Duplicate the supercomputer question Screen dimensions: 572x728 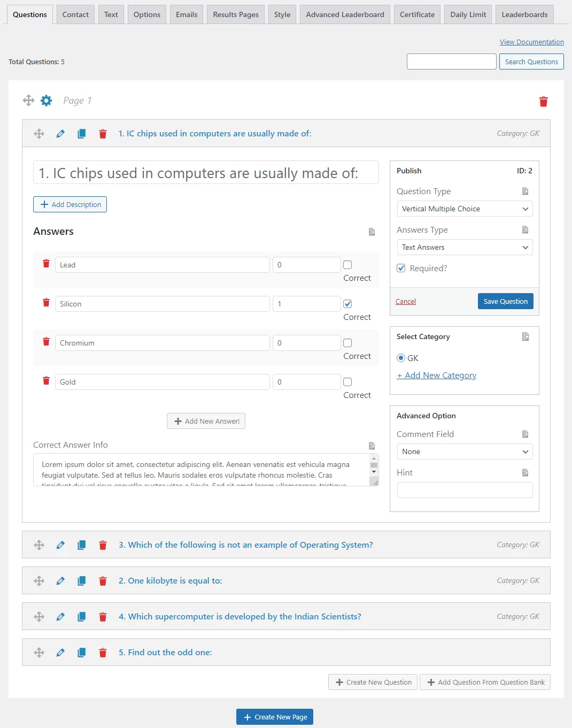click(81, 617)
